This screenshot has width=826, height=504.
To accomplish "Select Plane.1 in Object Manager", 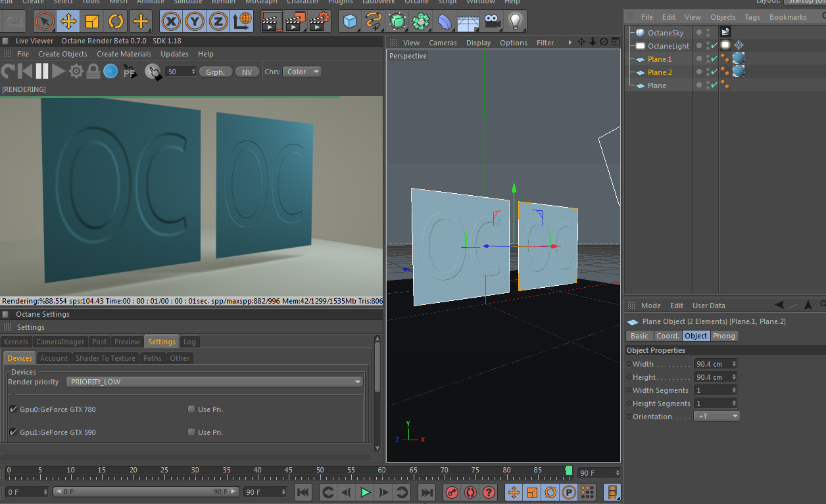I will [x=660, y=59].
